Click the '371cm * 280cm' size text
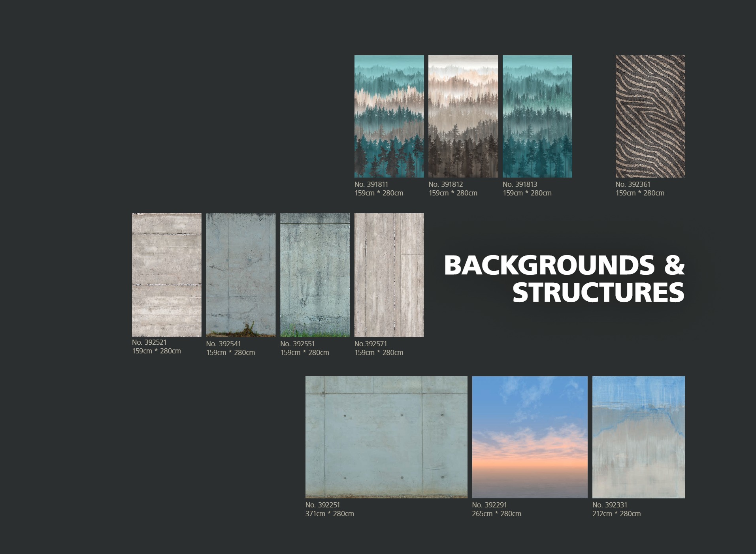This screenshot has width=756, height=554. pyautogui.click(x=330, y=514)
